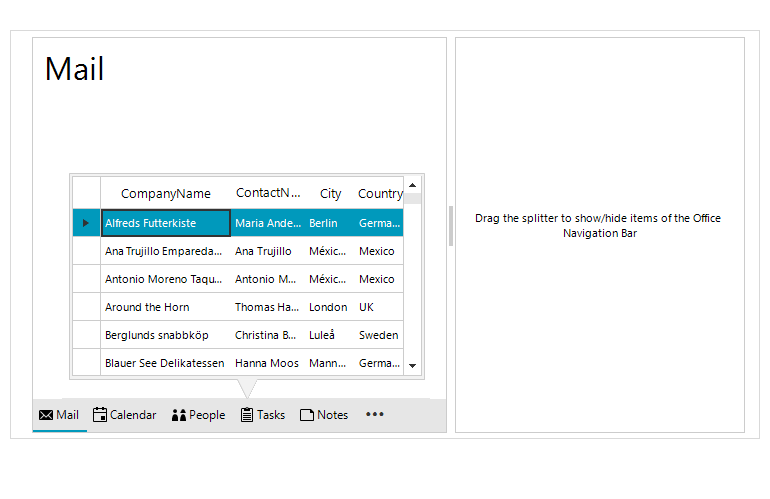The image size is (770, 499).
Task: Click the Luleå city cell
Action: [330, 335]
